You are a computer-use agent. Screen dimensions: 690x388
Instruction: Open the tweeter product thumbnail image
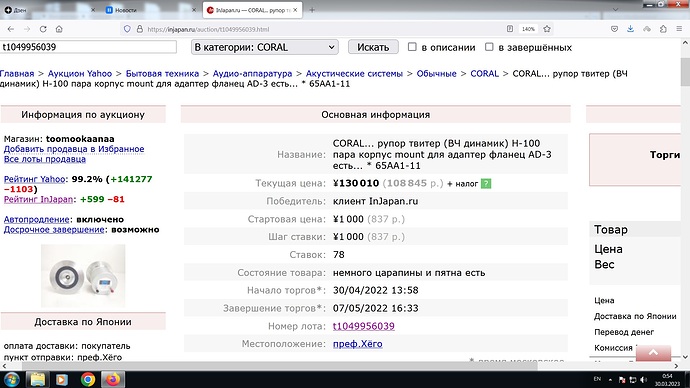click(x=83, y=275)
